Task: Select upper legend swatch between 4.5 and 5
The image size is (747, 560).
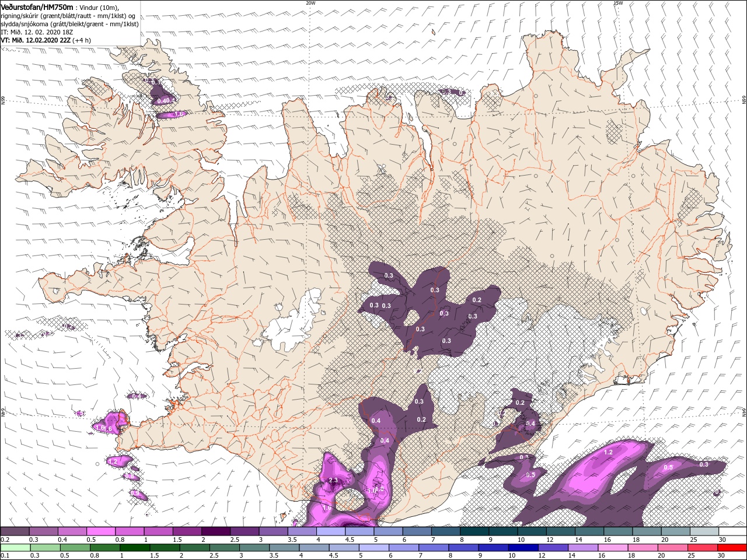Action: pos(359,531)
